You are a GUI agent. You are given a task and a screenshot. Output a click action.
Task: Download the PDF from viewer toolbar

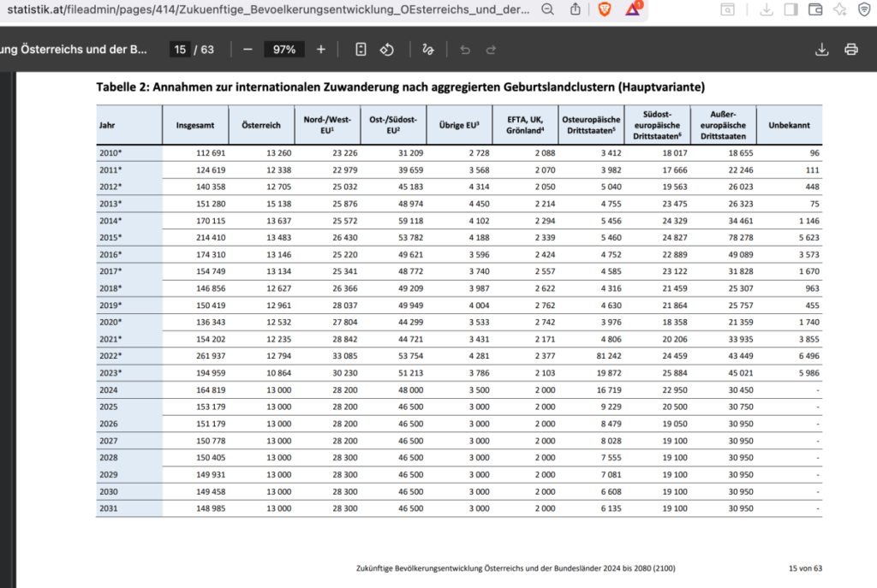[x=821, y=50]
